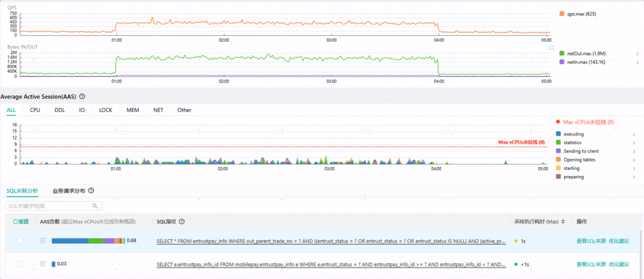Click 查看SQL来源 for entrustpay_info SELECT * row
This screenshot has height=279, width=644.
point(591,241)
